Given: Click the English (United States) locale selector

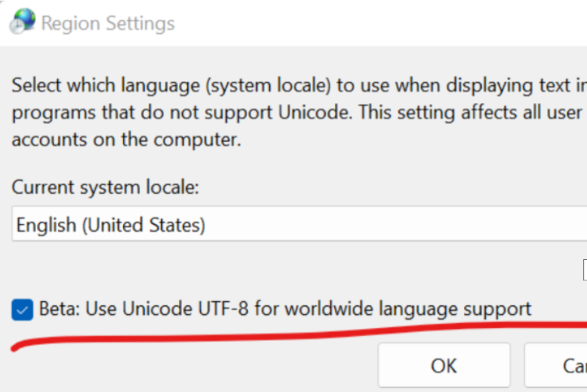Looking at the screenshot, I should (293, 225).
